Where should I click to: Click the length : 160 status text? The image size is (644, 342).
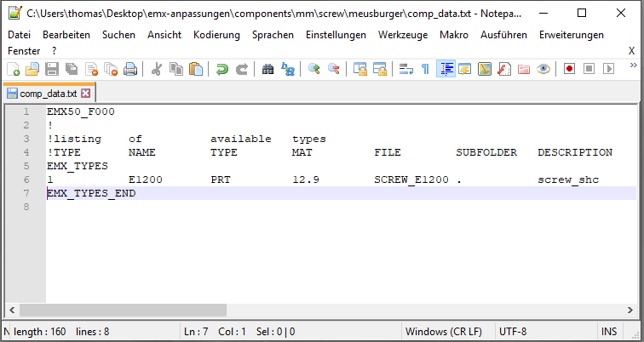(40, 331)
